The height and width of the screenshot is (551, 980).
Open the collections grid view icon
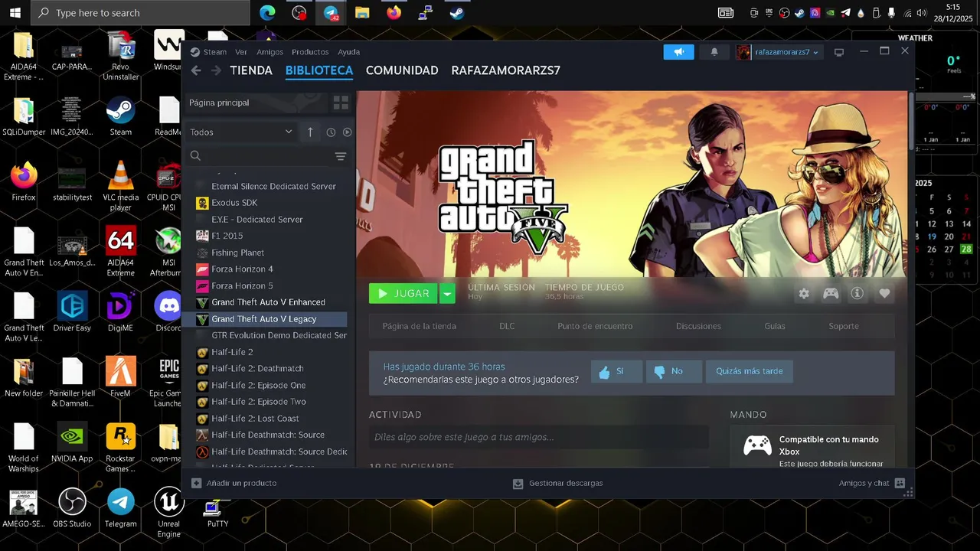[341, 103]
